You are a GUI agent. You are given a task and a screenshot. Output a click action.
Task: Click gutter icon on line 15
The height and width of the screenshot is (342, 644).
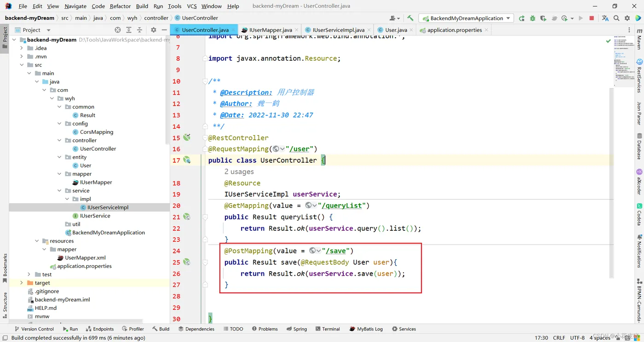click(x=187, y=137)
